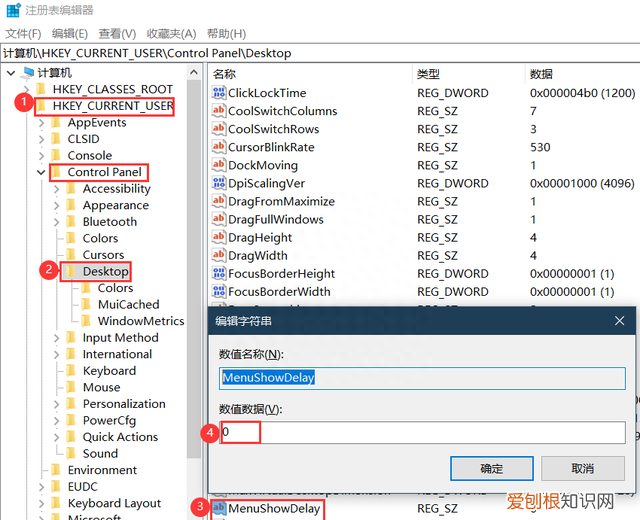Screen dimensions: 640x520
Task: Open the 文件(F) menu
Action: pos(23,33)
